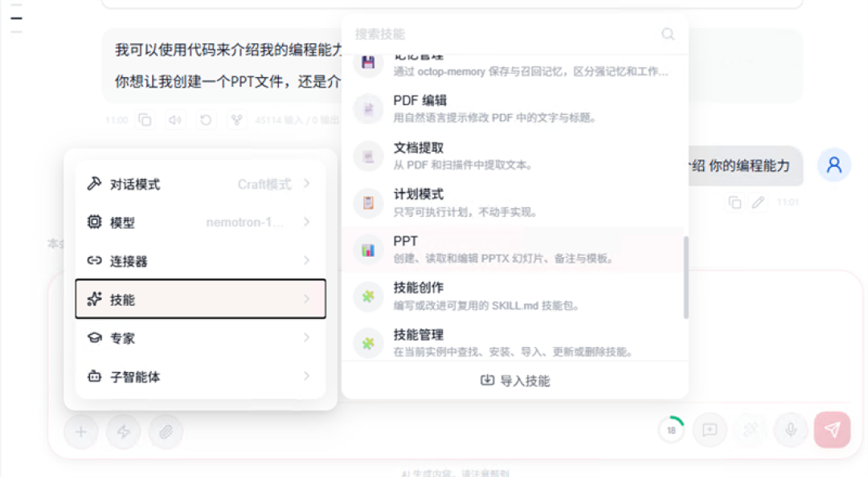Image resolution: width=868 pixels, height=477 pixels.
Task: Click the PDF 编辑 document icon
Action: click(368, 109)
